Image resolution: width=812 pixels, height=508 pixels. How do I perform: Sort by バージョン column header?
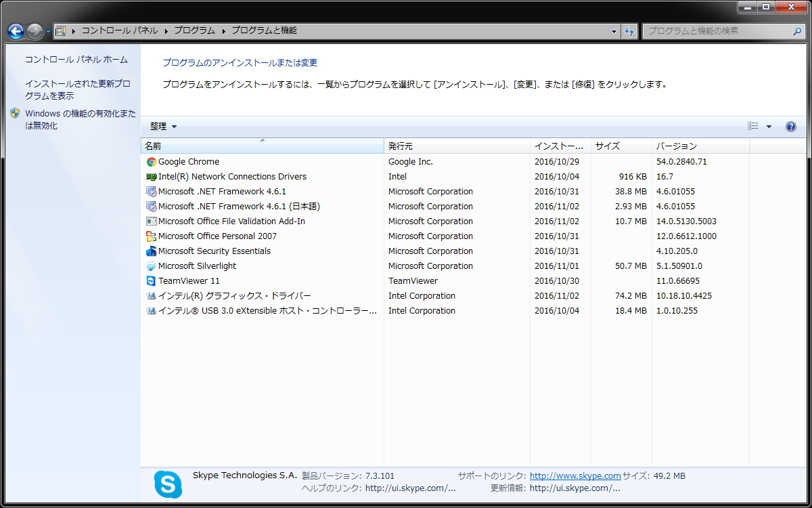[700, 146]
